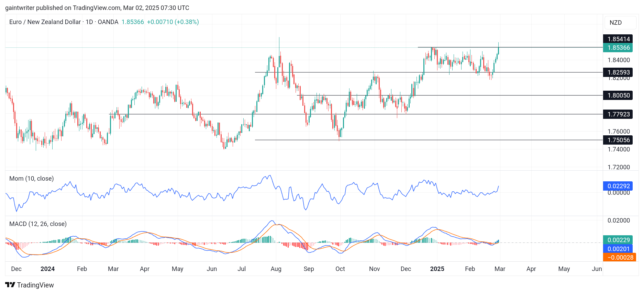Click the Mom (10, close) indicator label

point(32,179)
